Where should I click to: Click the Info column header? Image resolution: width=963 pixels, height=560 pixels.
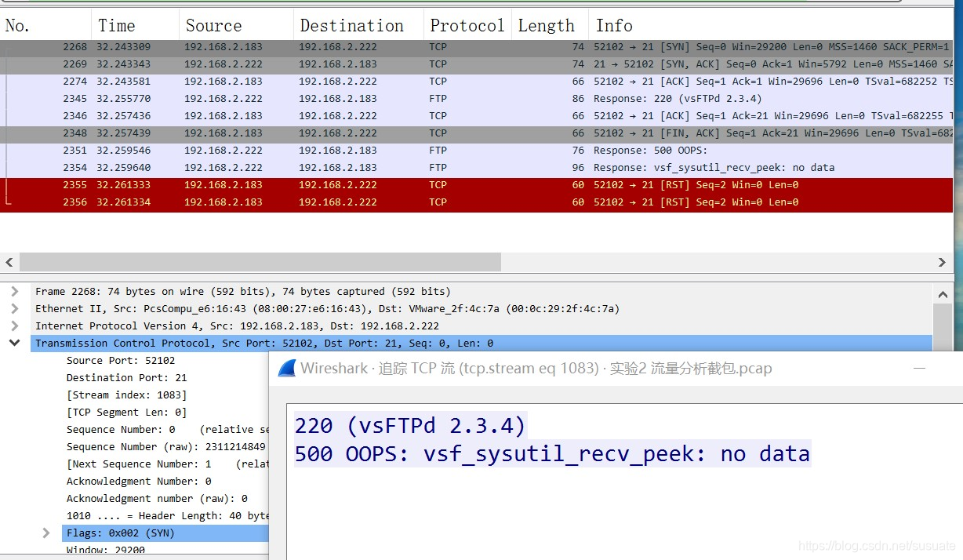click(x=771, y=25)
